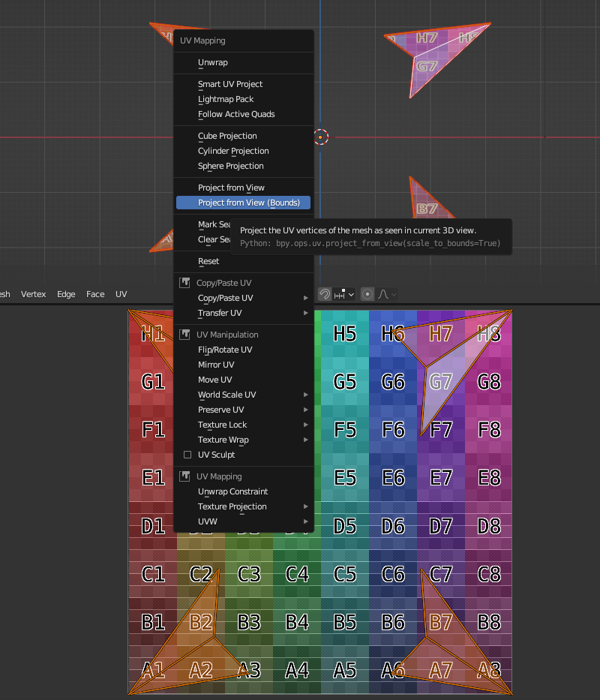This screenshot has height=700, width=600.
Task: Click the 3D cursor at viewport origin
Action: coord(320,137)
